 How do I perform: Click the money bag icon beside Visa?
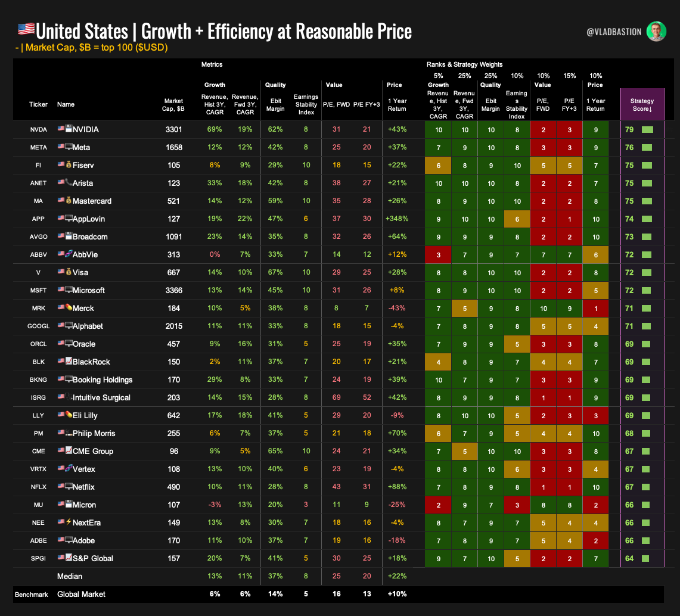(69, 272)
